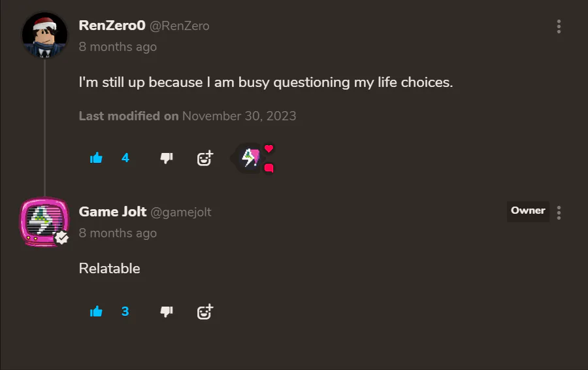This screenshot has width=588, height=370.
Task: Add a reaction to RenZero0's comment
Action: 205,158
